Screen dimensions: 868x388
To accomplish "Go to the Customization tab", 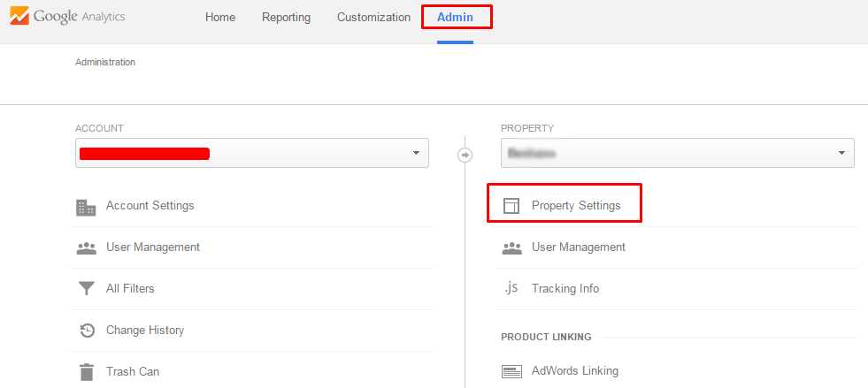I will 373,18.
